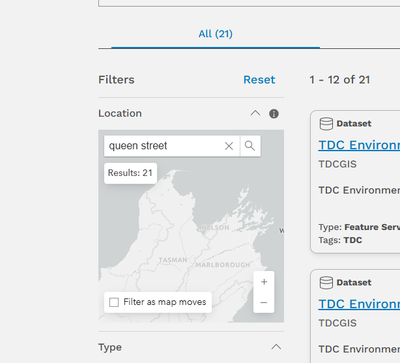400x363 pixels.
Task: Click the Marlborough label on map
Action: point(223,265)
